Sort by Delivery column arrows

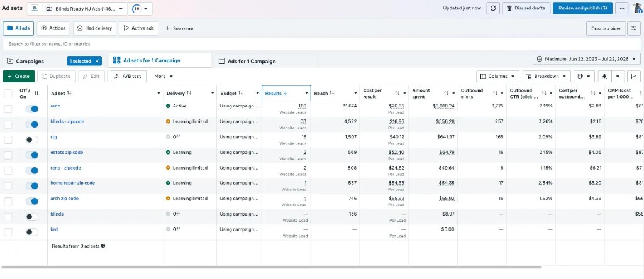pyautogui.click(x=189, y=93)
